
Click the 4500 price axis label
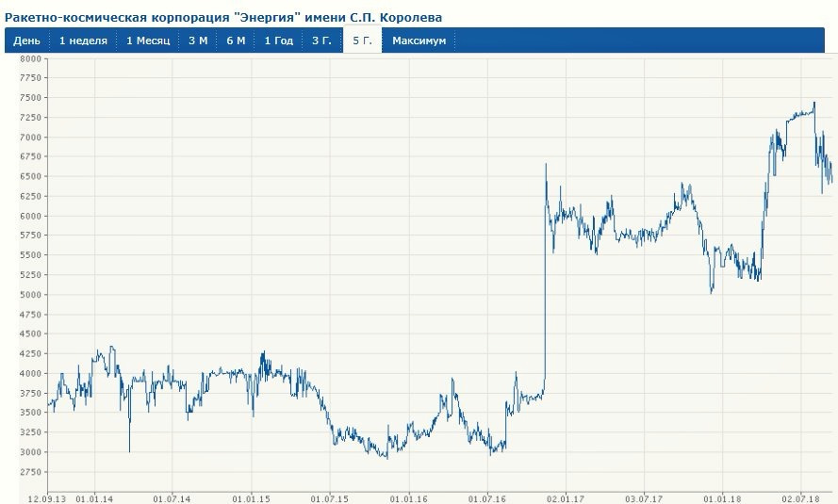point(31,333)
